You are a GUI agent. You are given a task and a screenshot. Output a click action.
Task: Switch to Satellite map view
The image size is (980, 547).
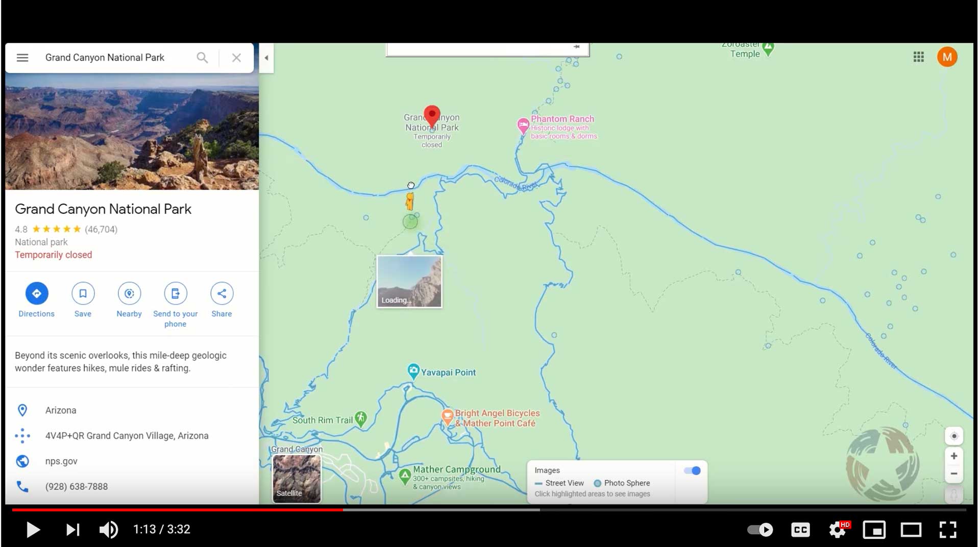(297, 479)
